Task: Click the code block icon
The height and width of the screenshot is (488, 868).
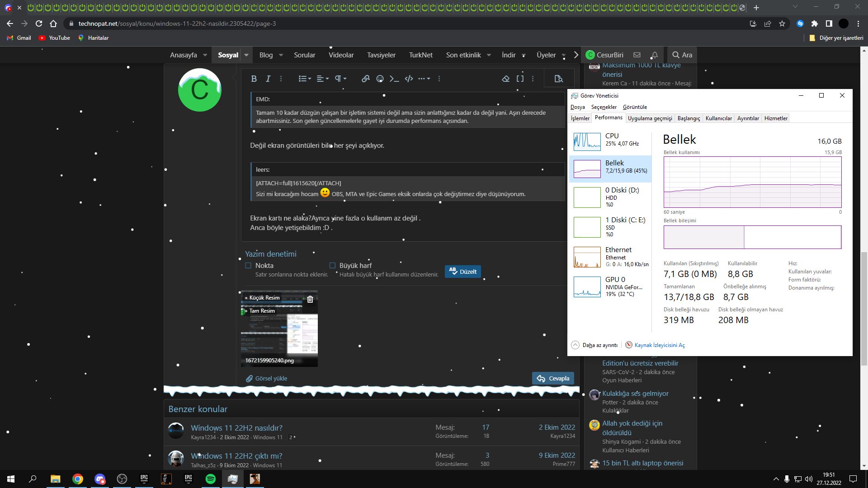Action: point(409,79)
